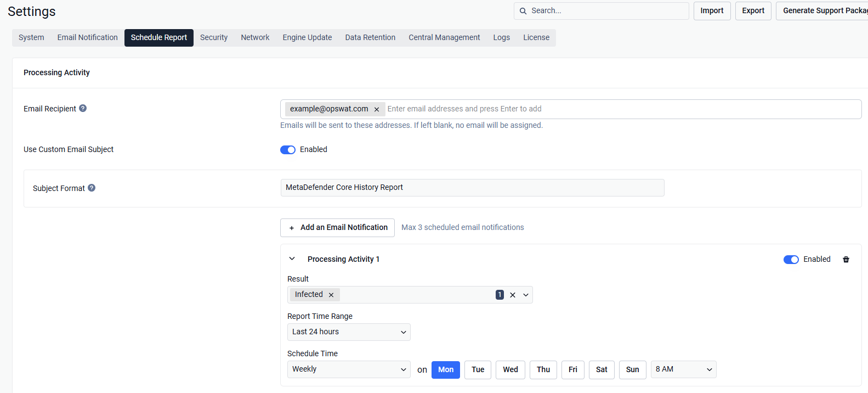Select Sat as schedule day
The image size is (868, 393).
(602, 369)
